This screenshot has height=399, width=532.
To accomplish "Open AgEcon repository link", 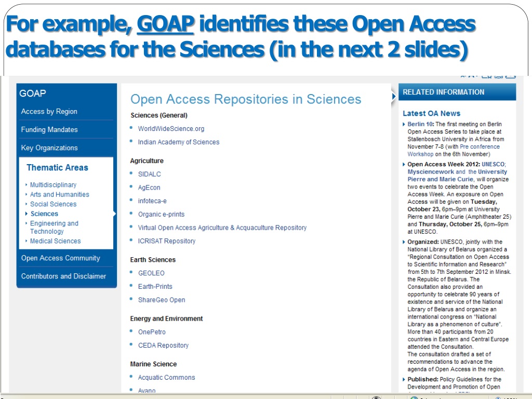I will [149, 188].
